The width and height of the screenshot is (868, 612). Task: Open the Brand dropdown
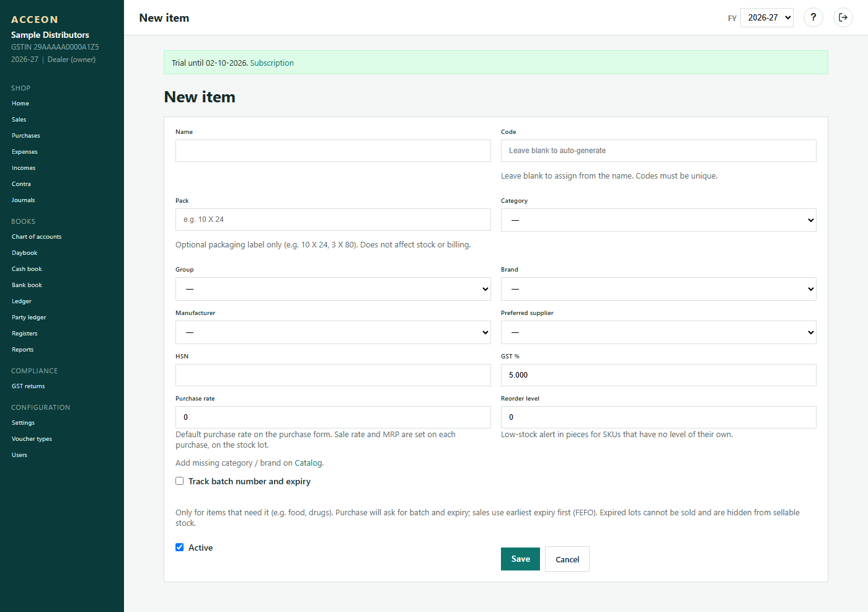(658, 289)
